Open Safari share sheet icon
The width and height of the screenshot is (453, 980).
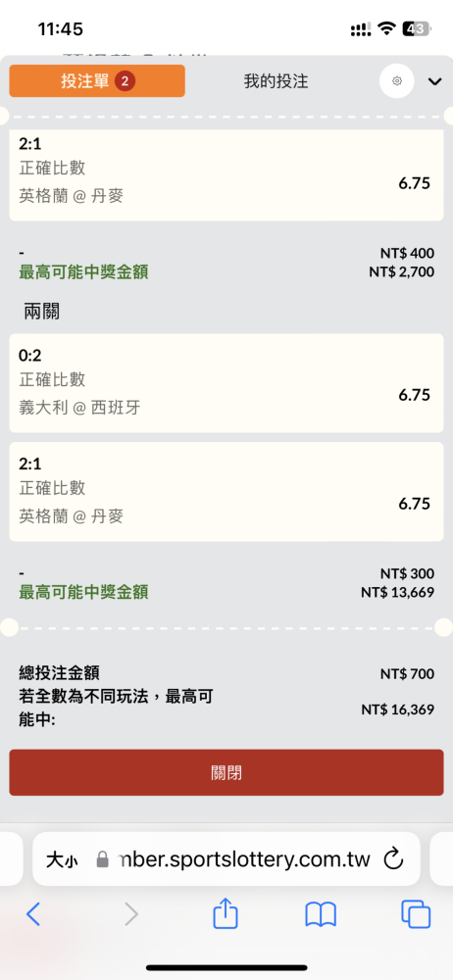(226, 913)
